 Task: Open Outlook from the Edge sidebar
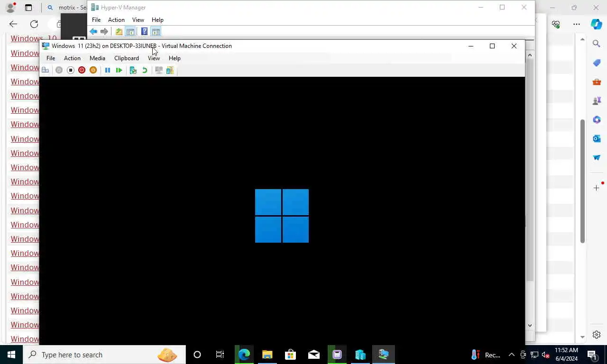[597, 138]
